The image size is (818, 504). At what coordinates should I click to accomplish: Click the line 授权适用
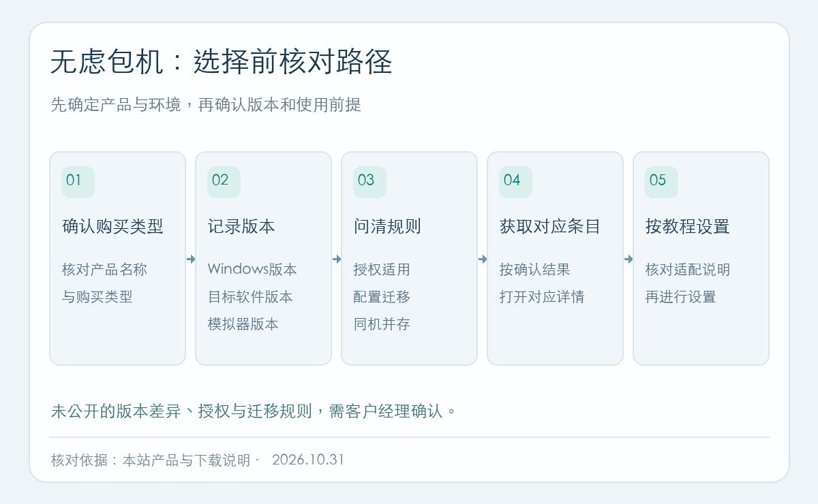point(382,269)
